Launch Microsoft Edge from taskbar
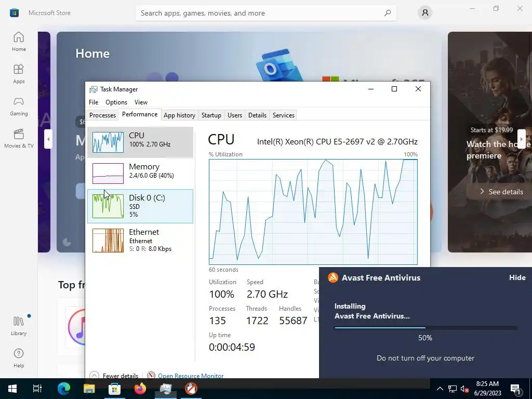Image resolution: width=532 pixels, height=399 pixels. click(63, 389)
